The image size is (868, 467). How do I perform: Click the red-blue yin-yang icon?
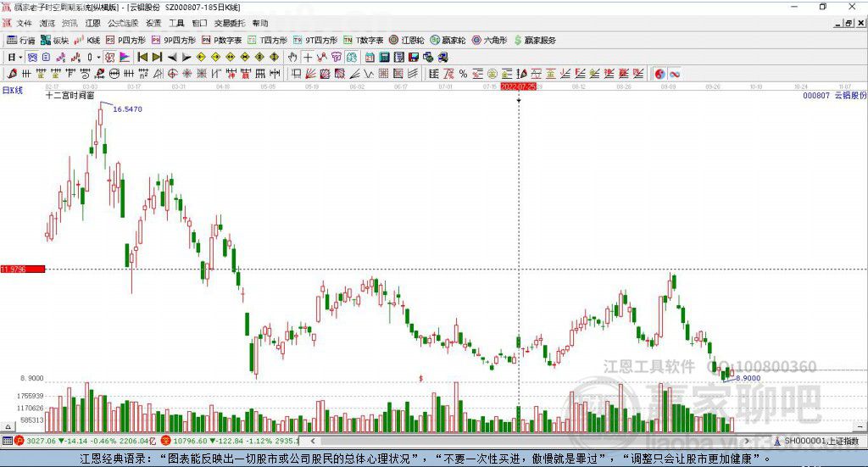point(659,74)
